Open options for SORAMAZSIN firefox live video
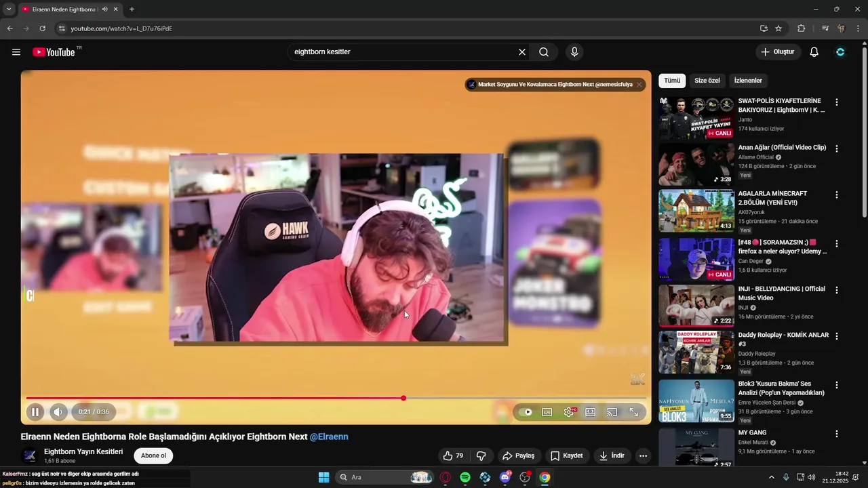The width and height of the screenshot is (868, 488). coord(837,243)
